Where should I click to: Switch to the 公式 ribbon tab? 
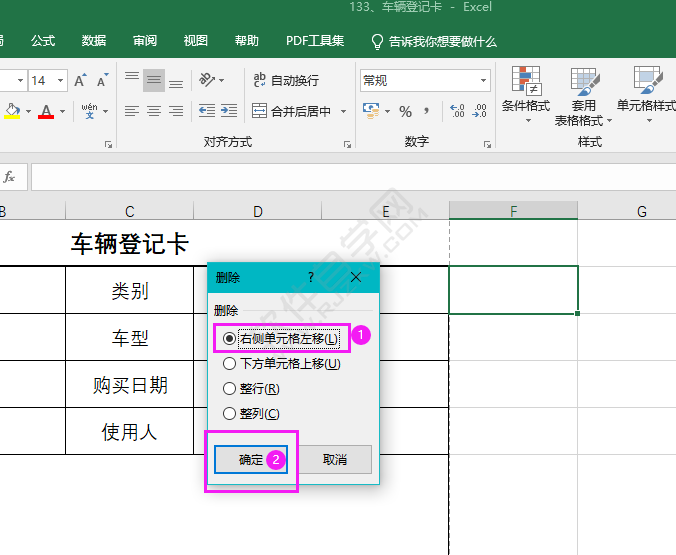(43, 41)
